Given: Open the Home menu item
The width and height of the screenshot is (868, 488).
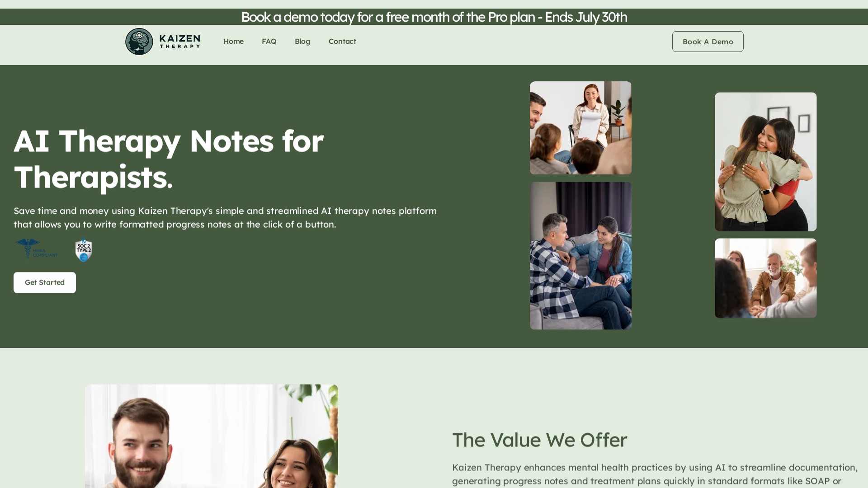Looking at the screenshot, I should (x=233, y=42).
